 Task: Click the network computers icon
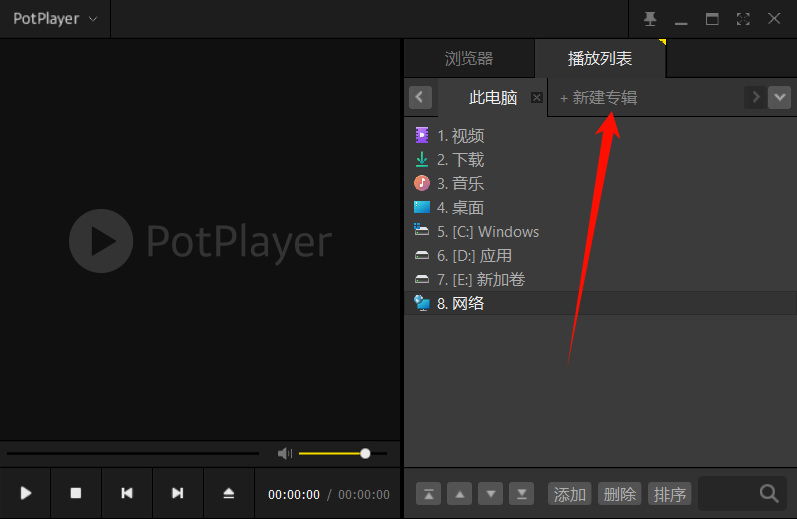[421, 303]
